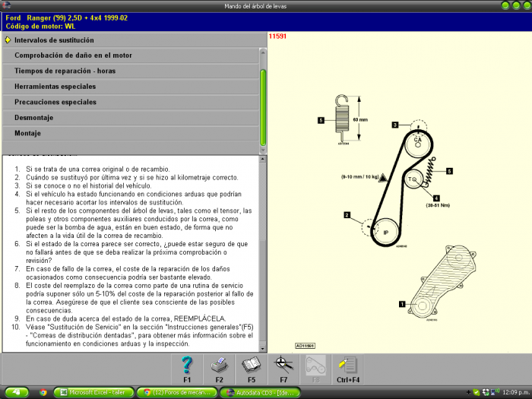Click 'Código de motor: WL' header text
The height and width of the screenshot is (399, 532).
tap(40, 27)
